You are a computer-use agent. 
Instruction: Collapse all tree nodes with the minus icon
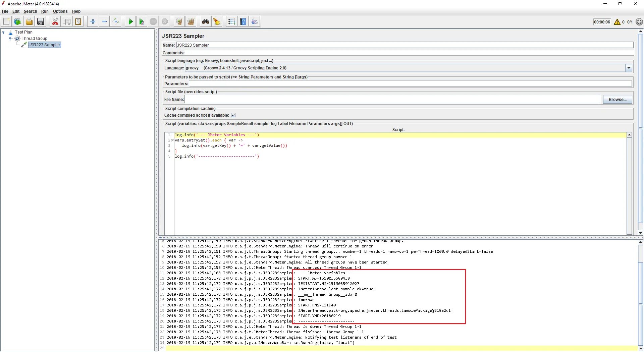click(x=104, y=22)
